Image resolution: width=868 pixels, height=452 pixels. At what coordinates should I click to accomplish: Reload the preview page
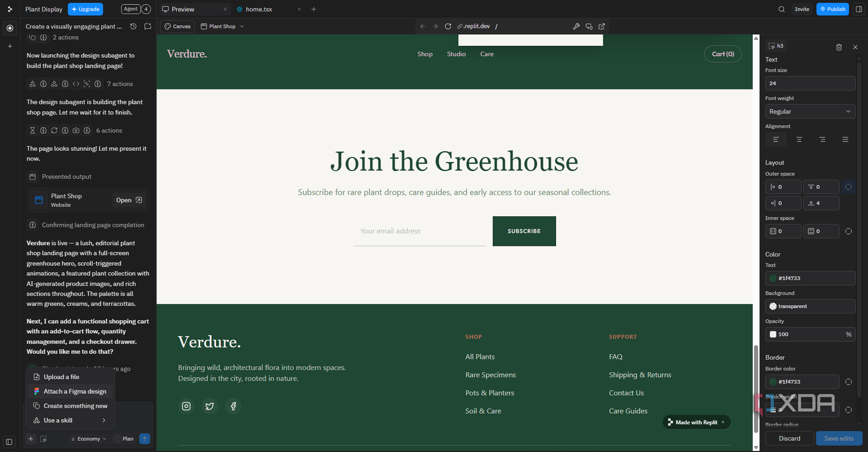[448, 26]
